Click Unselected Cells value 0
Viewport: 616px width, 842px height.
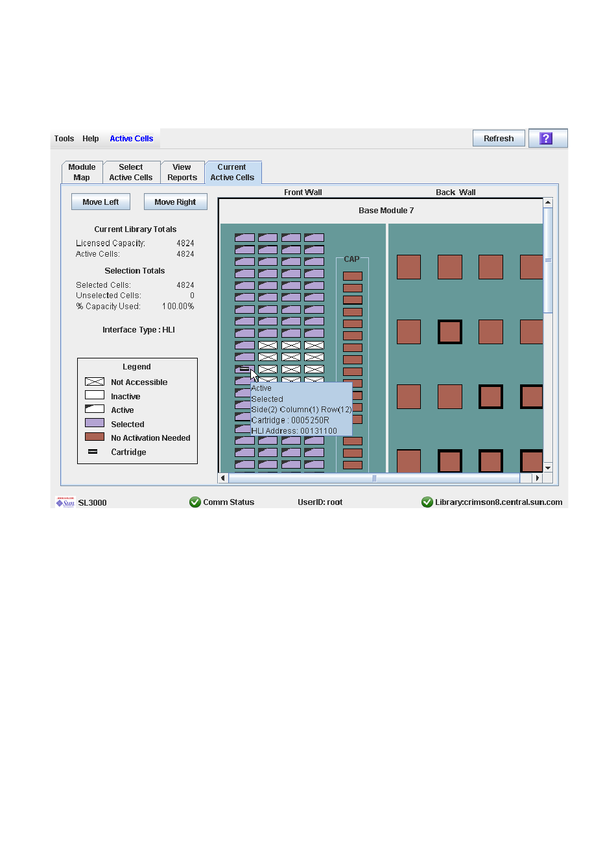point(192,296)
